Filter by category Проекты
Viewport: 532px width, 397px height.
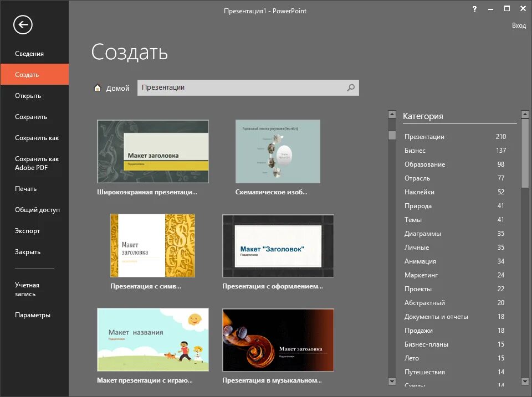pyautogui.click(x=454, y=289)
